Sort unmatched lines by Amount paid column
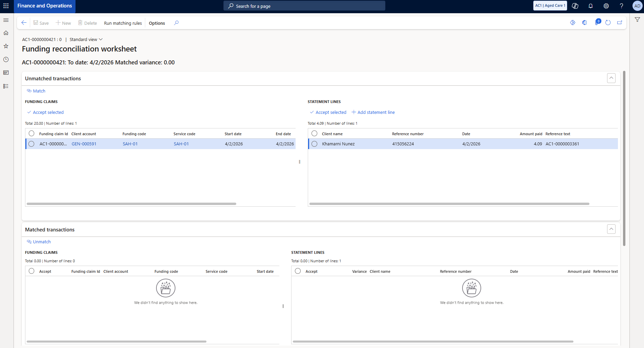Viewport: 644px width, 348px height. [x=531, y=134]
